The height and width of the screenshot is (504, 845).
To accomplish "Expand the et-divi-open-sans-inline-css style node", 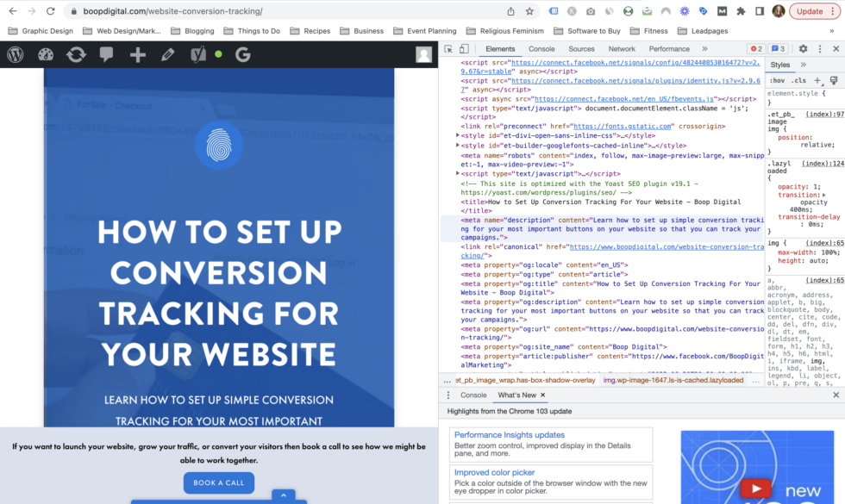I will (x=458, y=135).
